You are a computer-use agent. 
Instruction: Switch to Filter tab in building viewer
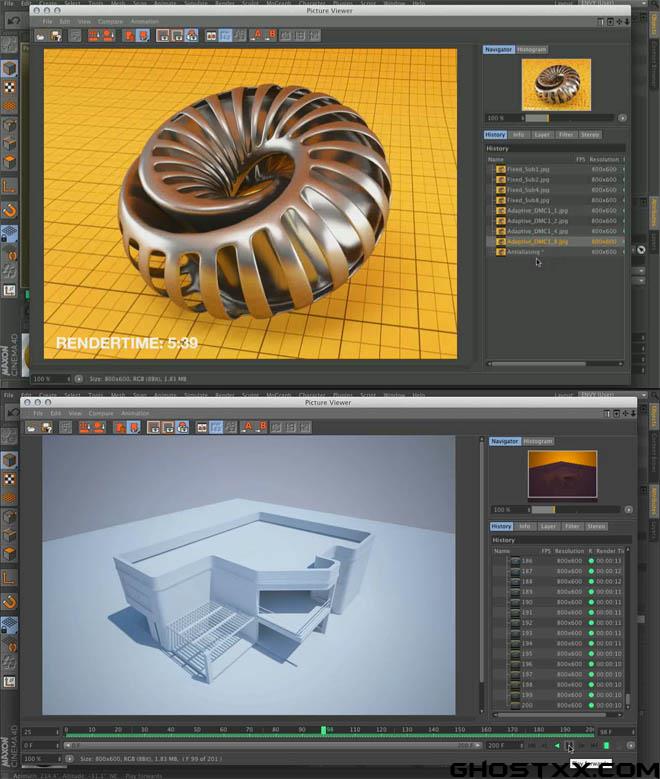tap(572, 526)
